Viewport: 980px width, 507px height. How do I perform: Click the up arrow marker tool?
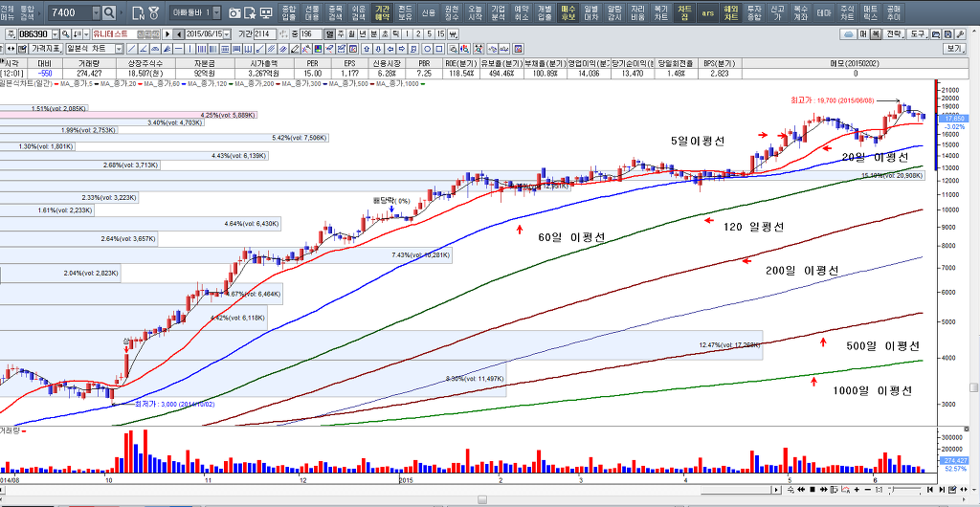pyautogui.click(x=367, y=48)
